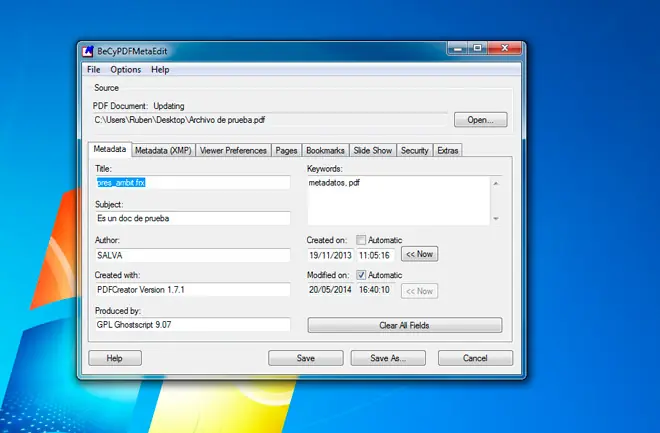Switch to the Slide Show tab
This screenshot has width=660, height=433.
click(x=373, y=150)
